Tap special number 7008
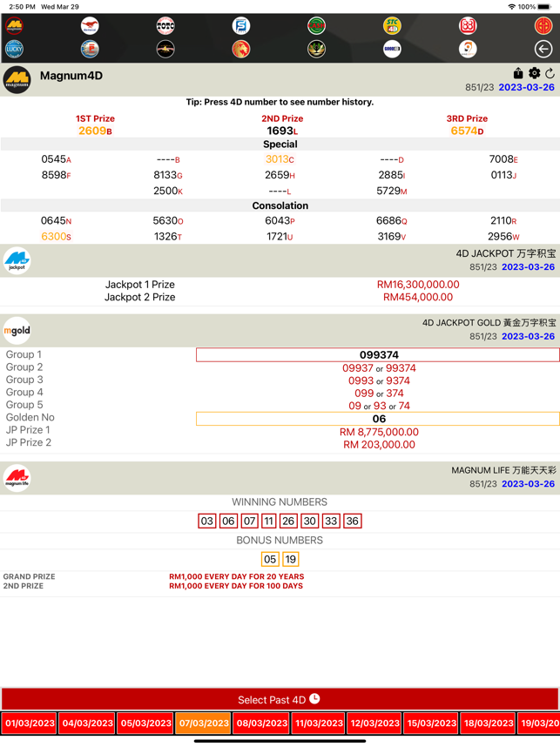 503,159
